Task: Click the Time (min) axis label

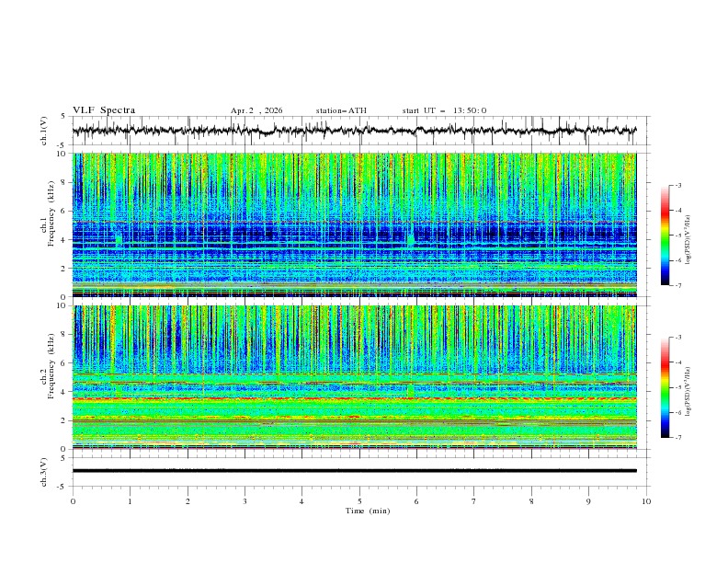Action: (367, 511)
